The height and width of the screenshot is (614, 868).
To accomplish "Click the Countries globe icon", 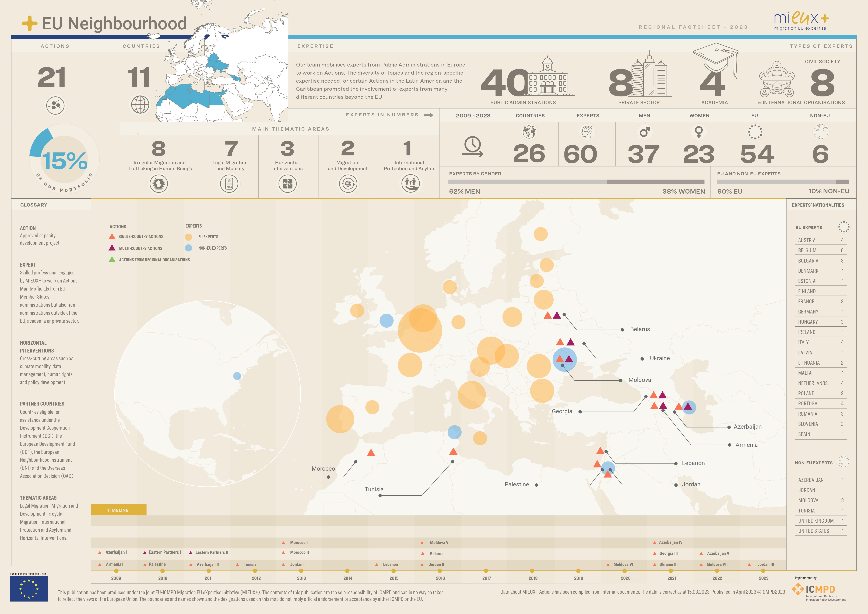I will pyautogui.click(x=140, y=104).
